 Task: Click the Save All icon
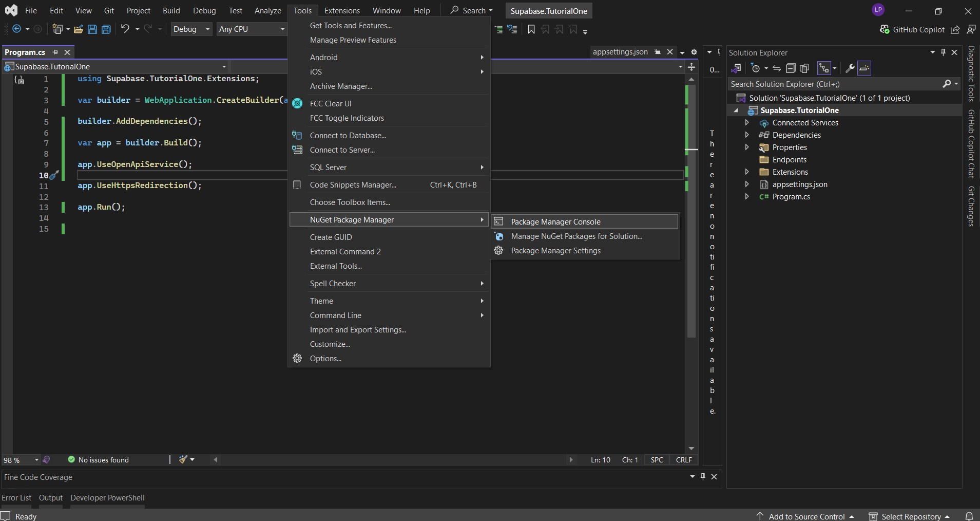click(x=106, y=29)
